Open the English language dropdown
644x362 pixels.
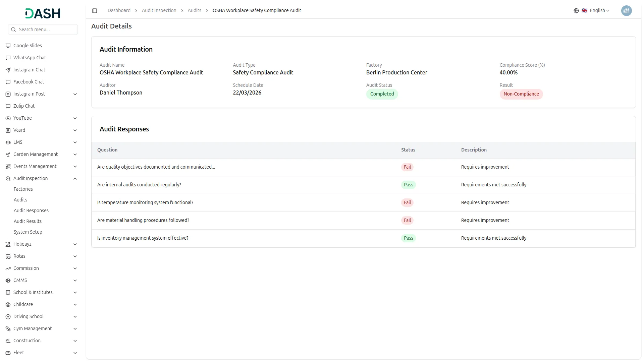(x=596, y=11)
